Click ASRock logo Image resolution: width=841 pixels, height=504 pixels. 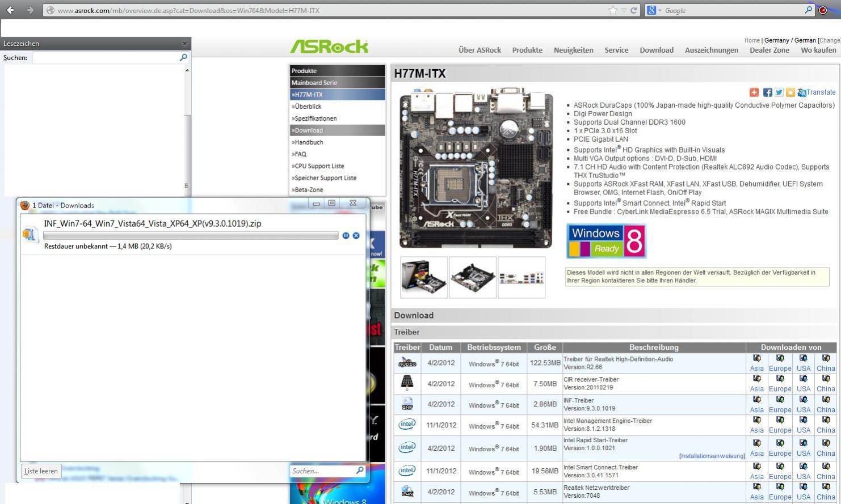click(329, 46)
